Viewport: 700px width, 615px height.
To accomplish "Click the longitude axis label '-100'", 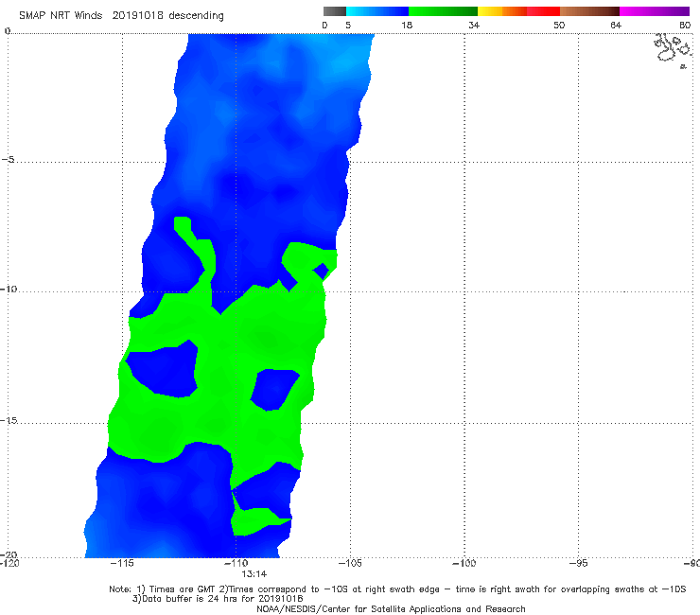I will [x=464, y=563].
